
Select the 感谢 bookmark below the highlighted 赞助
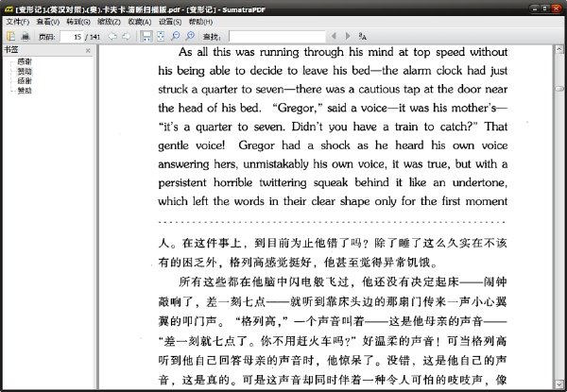tap(25, 81)
